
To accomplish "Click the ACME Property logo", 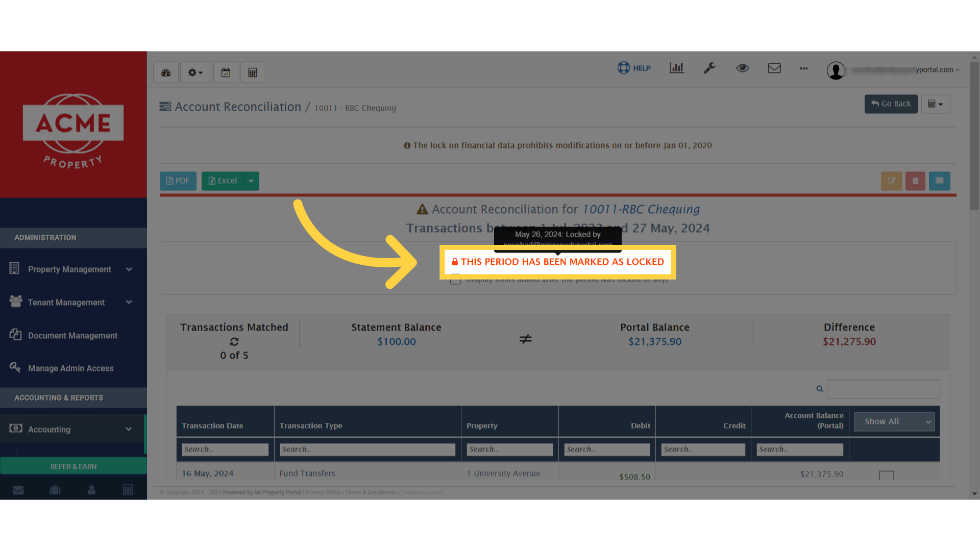I will pos(73,131).
